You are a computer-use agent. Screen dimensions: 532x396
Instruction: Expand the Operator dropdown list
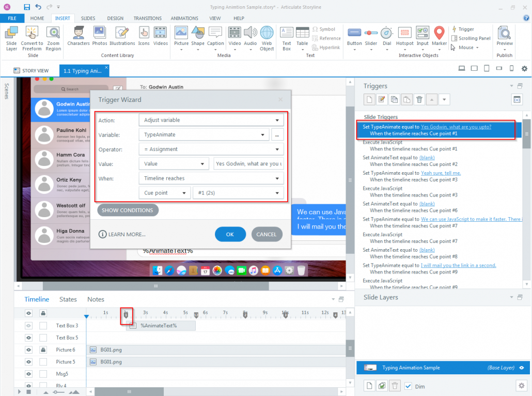(211, 149)
